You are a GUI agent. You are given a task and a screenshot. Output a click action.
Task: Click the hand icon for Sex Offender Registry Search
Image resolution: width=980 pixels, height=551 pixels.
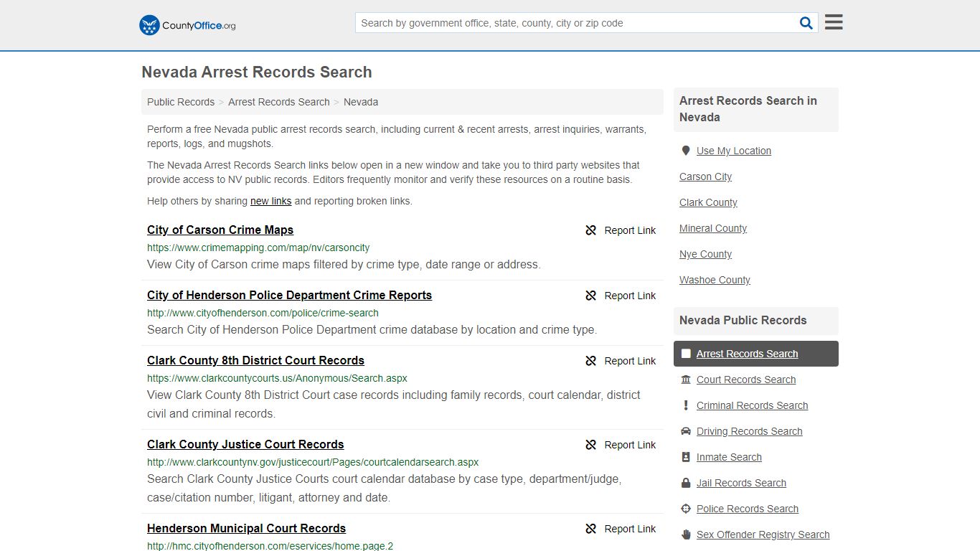point(686,534)
